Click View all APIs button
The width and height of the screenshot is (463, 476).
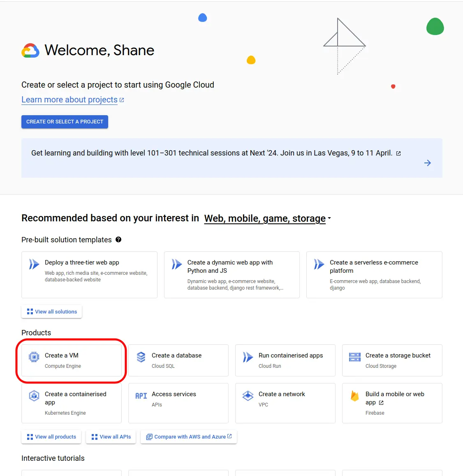pyautogui.click(x=111, y=437)
